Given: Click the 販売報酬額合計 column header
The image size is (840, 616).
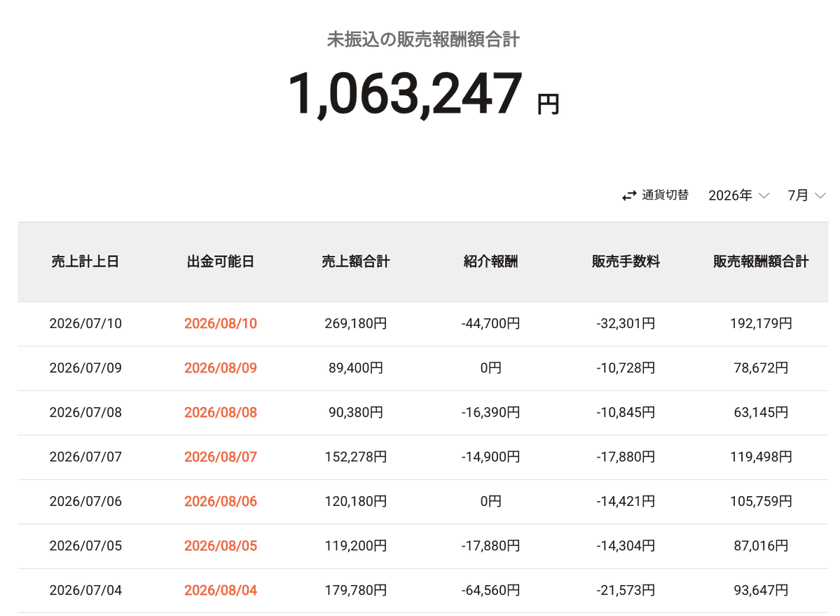Looking at the screenshot, I should 761,261.
